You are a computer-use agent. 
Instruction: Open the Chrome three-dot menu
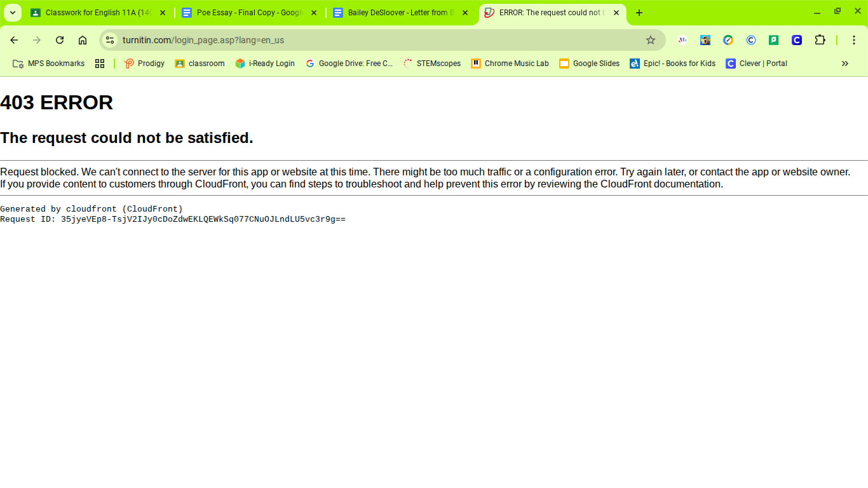pos(854,40)
